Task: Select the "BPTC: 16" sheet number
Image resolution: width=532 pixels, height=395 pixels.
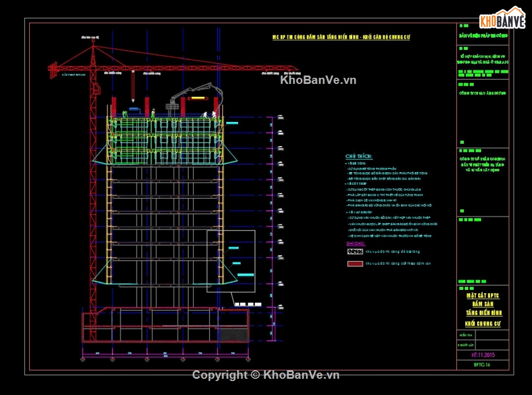Action: pos(482,365)
